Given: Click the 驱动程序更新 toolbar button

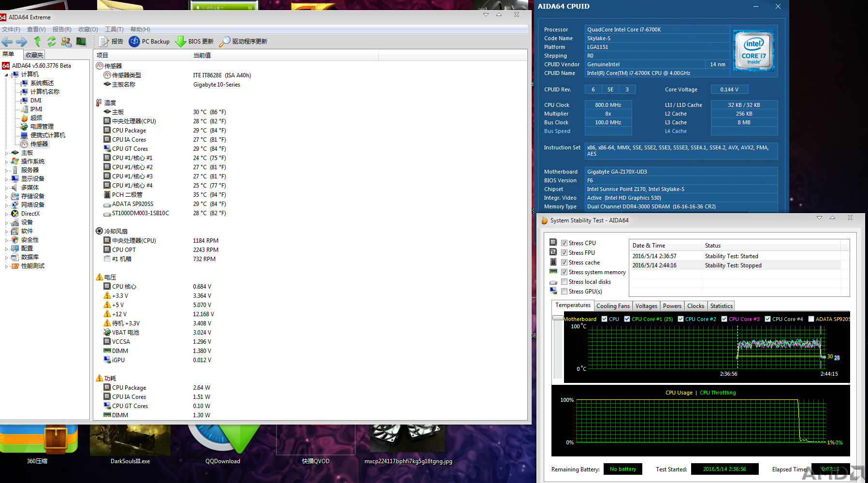Looking at the screenshot, I should point(243,42).
